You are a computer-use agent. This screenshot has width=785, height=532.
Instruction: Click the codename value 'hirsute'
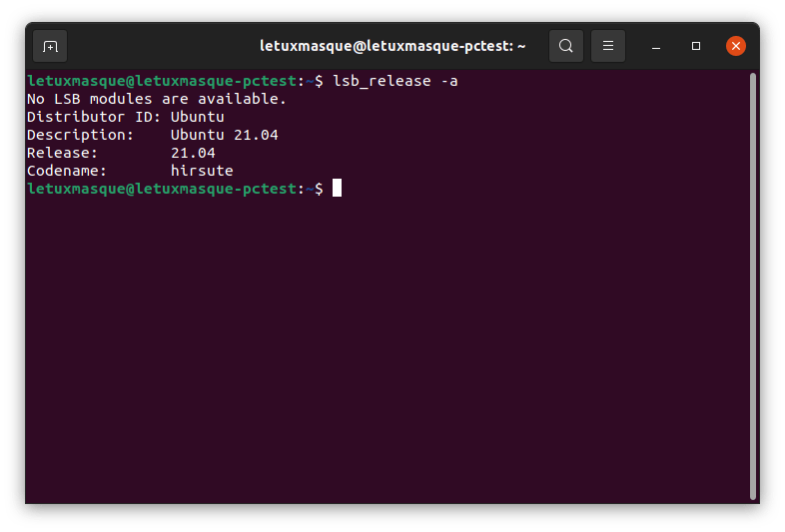click(x=202, y=171)
